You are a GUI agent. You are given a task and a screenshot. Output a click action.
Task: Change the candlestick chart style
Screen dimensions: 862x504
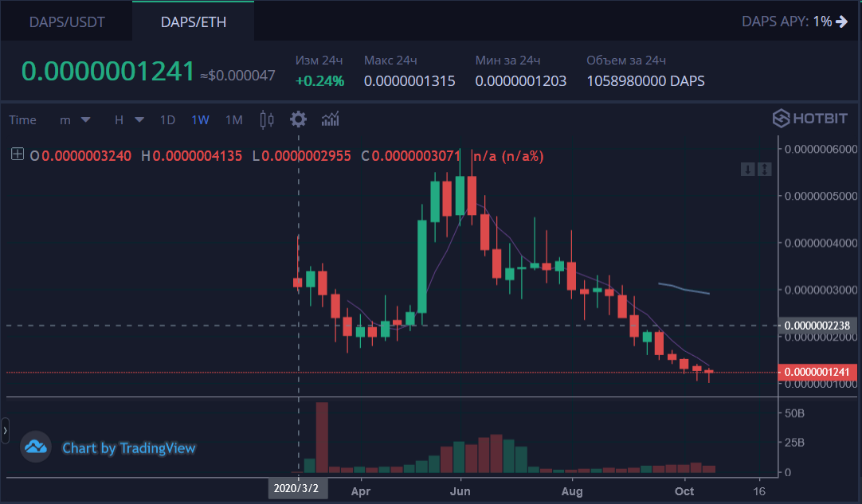(x=267, y=119)
